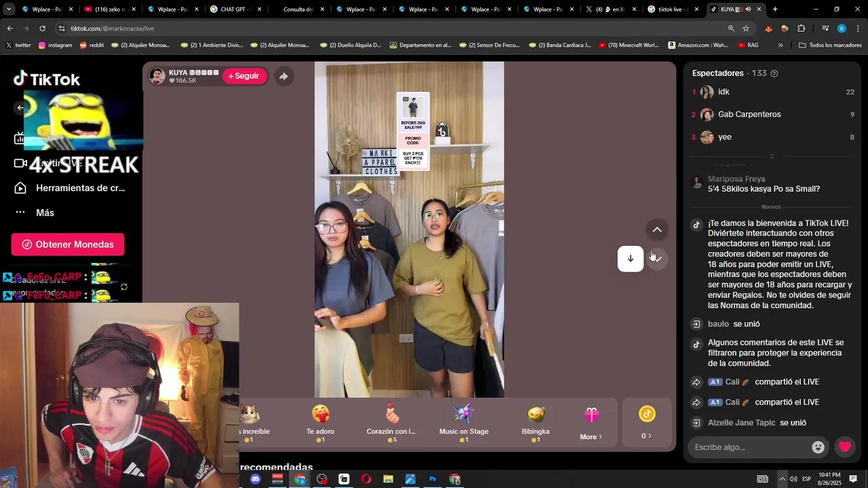Open Photoshop from taskbar

point(432,479)
